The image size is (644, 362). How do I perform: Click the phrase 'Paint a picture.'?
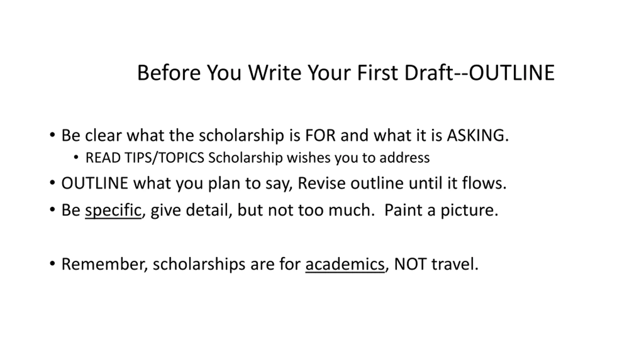[x=441, y=210]
